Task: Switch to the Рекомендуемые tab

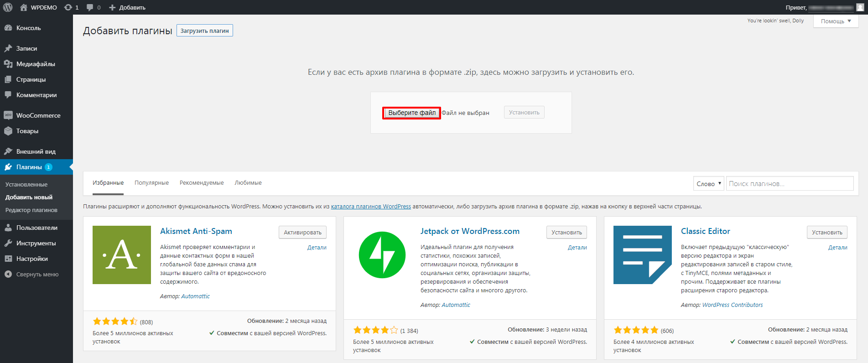Action: 202,183
